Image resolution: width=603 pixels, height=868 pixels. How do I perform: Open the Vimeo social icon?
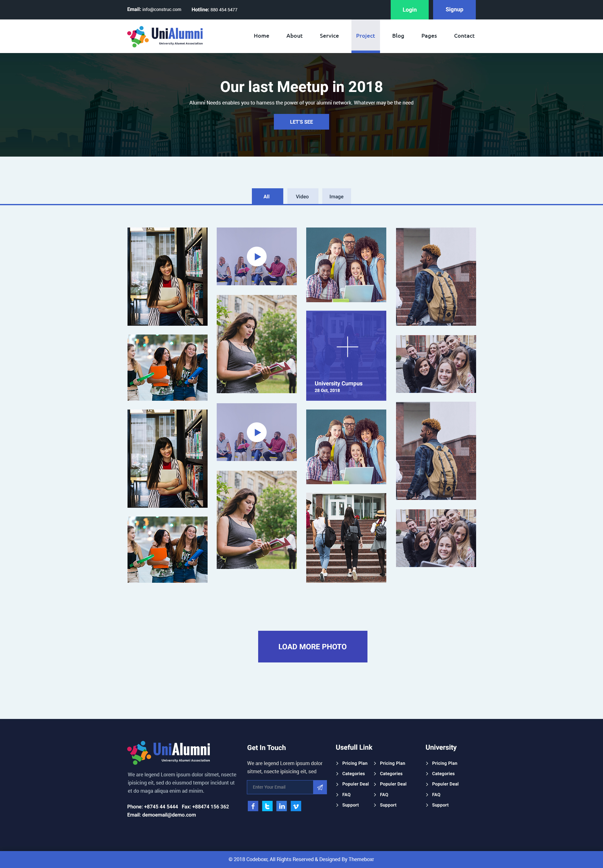(x=296, y=806)
